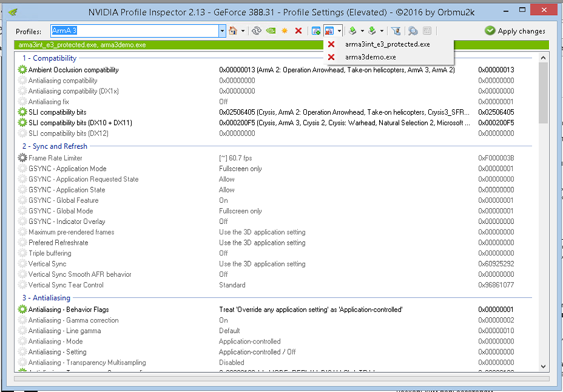The height and width of the screenshot is (392, 563).
Task: Click gear icon of Antialiasing - Behavior Flags
Action: [22, 309]
